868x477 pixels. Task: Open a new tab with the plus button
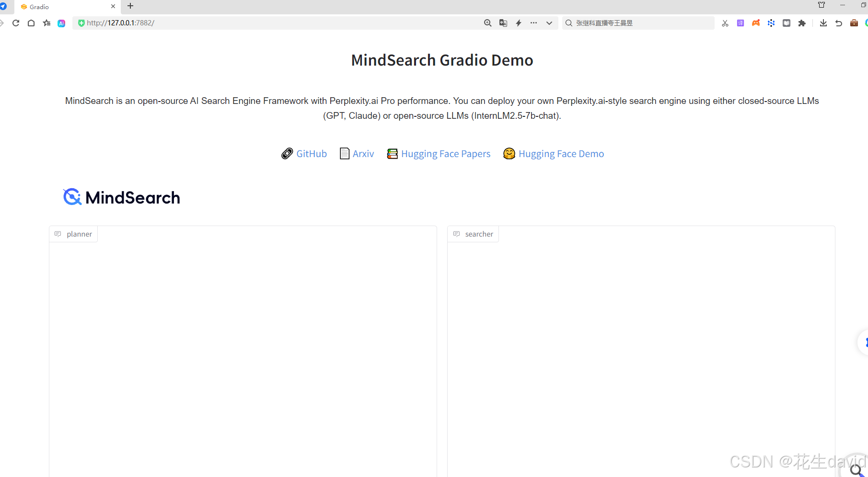pyautogui.click(x=130, y=6)
